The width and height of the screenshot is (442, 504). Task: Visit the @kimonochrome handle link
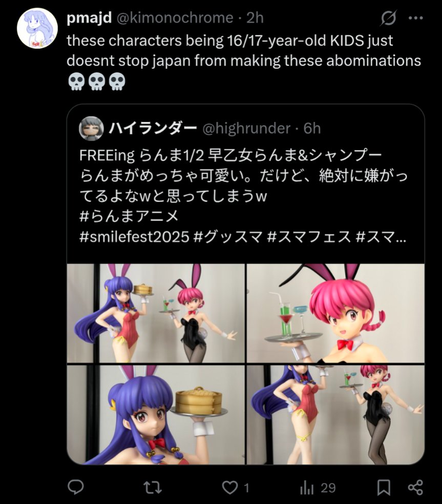coord(175,18)
